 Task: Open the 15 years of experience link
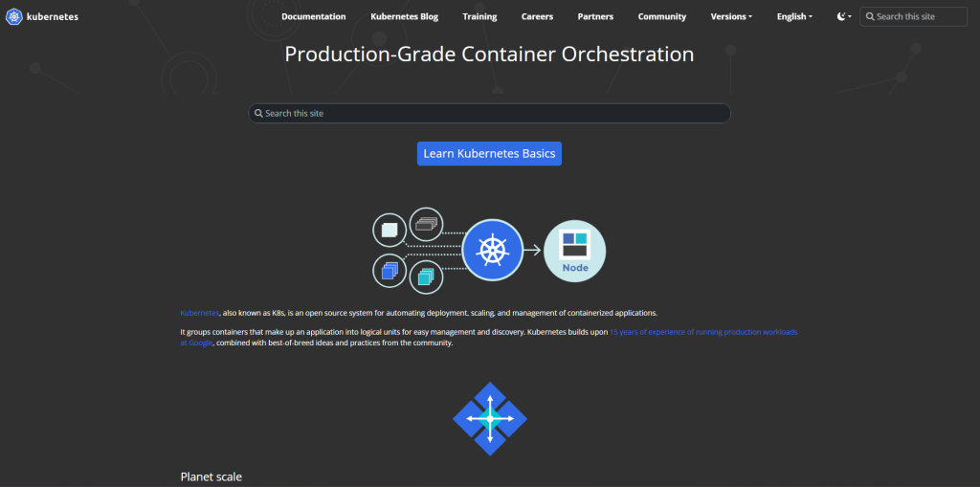[x=703, y=332]
